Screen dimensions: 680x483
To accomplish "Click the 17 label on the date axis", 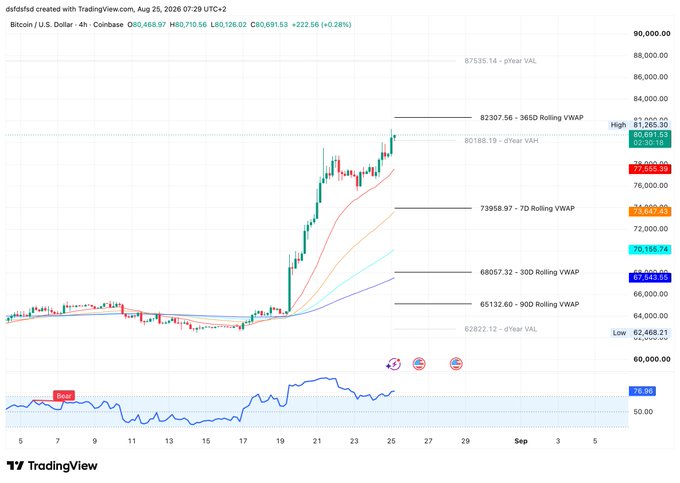I will 243,441.
